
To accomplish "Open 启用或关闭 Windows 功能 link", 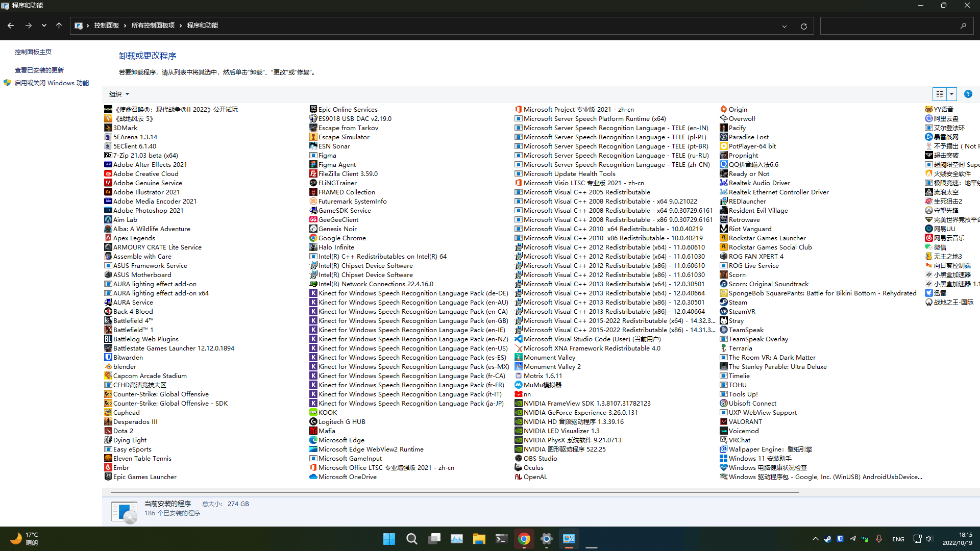I will tap(52, 83).
